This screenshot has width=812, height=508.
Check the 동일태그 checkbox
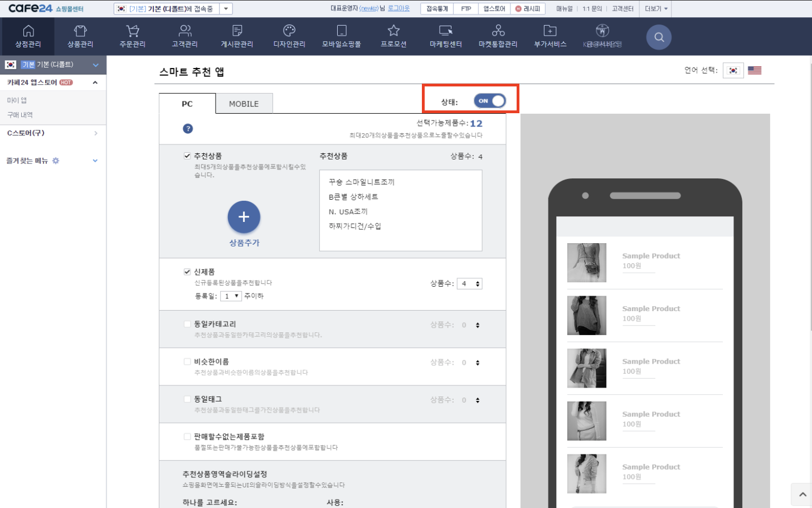pos(187,399)
